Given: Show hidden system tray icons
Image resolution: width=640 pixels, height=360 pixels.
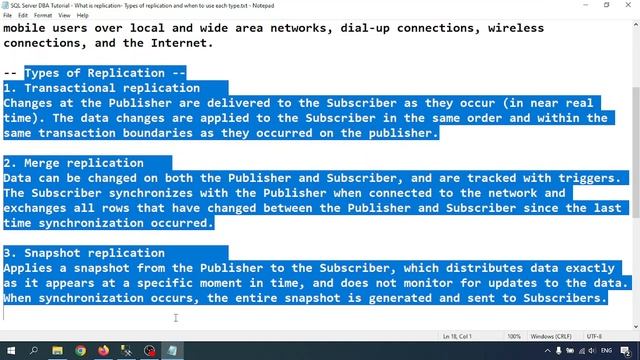Looking at the screenshot, I should pos(547,351).
